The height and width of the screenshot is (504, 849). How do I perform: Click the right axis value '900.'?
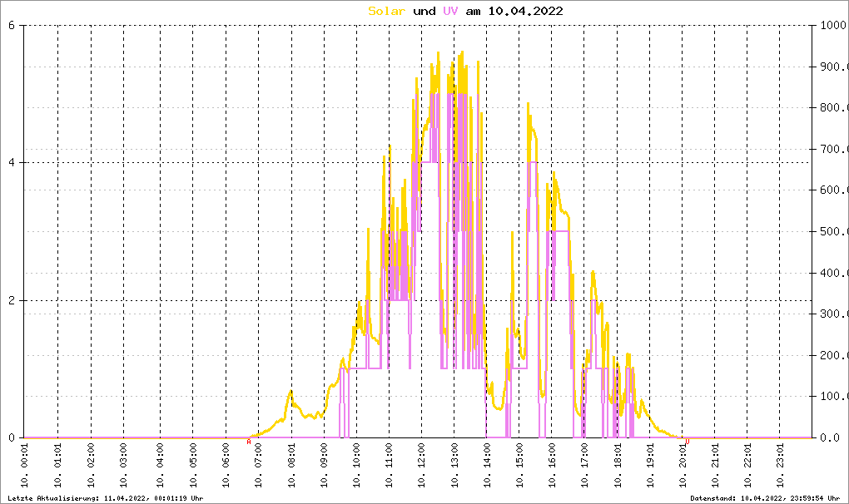(834, 67)
